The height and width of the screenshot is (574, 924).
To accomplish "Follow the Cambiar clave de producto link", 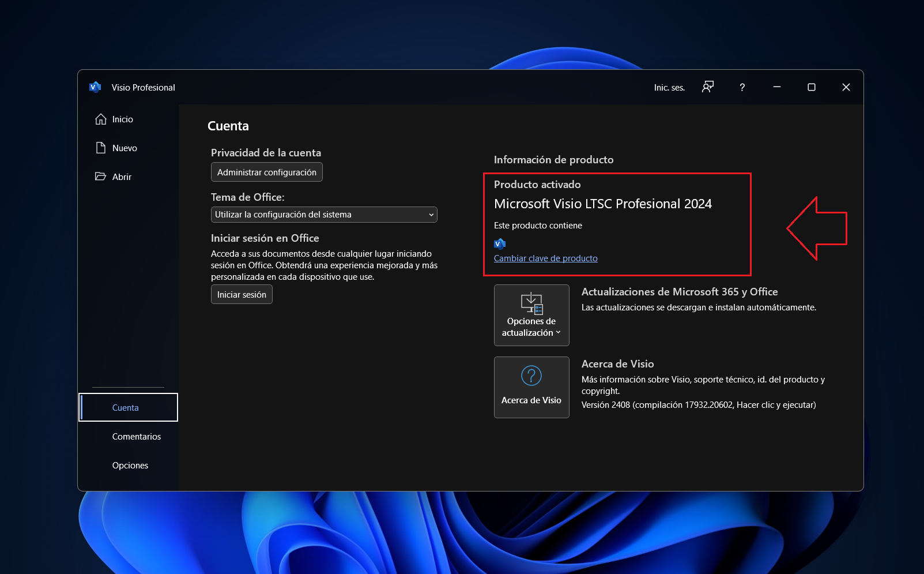I will click(x=546, y=258).
